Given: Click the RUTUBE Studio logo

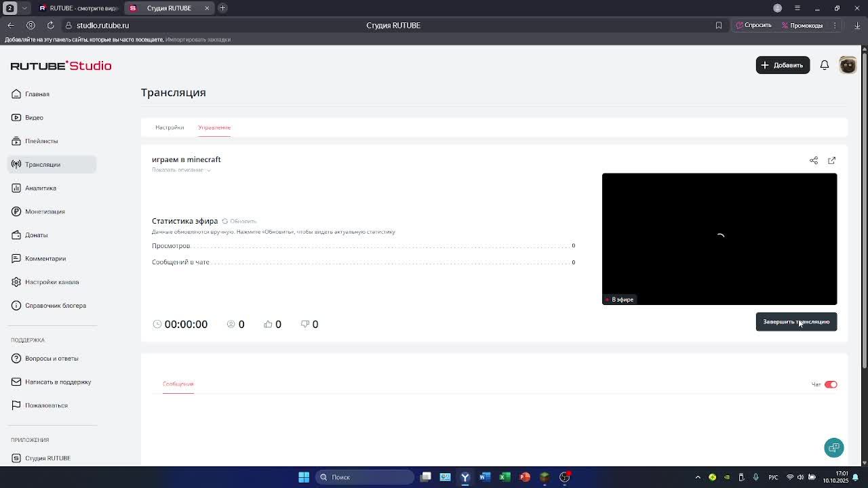Looking at the screenshot, I should tap(61, 66).
